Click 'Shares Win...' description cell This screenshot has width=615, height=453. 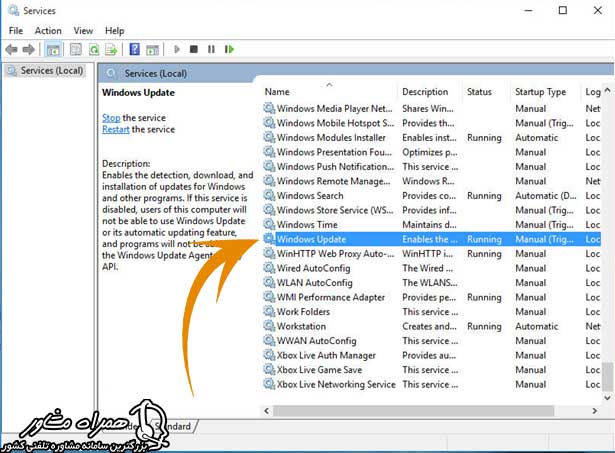click(x=428, y=108)
